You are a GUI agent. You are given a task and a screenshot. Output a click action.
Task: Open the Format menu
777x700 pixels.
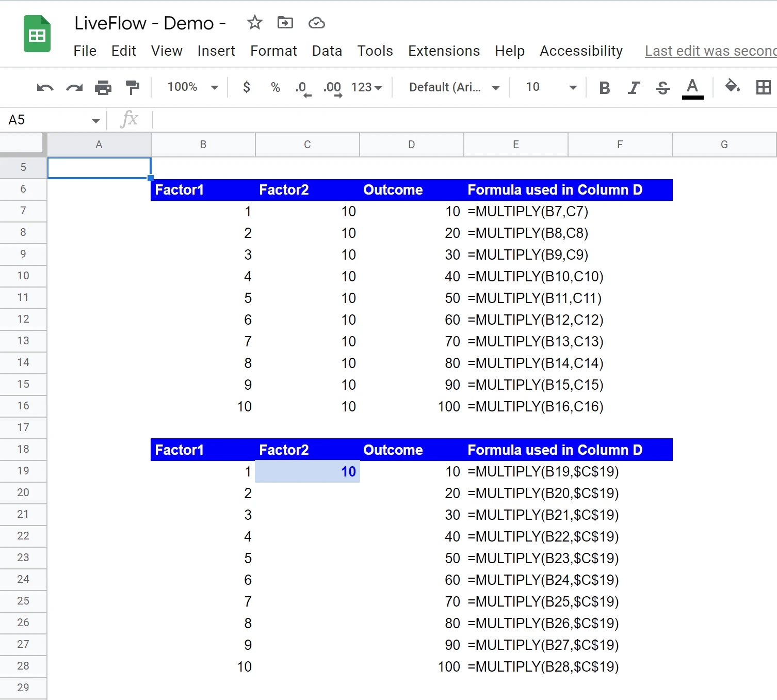[x=273, y=51]
